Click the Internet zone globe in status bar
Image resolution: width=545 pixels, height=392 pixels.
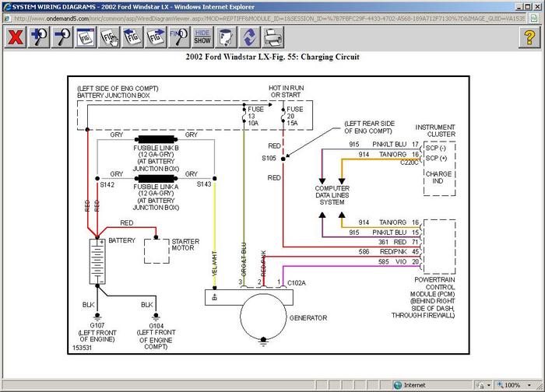tap(398, 385)
